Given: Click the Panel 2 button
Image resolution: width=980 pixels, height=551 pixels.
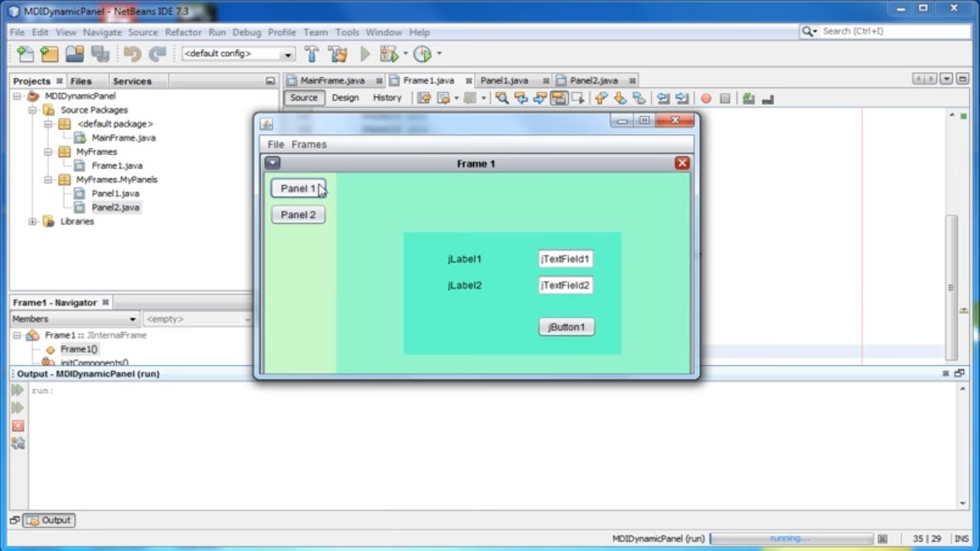Looking at the screenshot, I should point(299,215).
